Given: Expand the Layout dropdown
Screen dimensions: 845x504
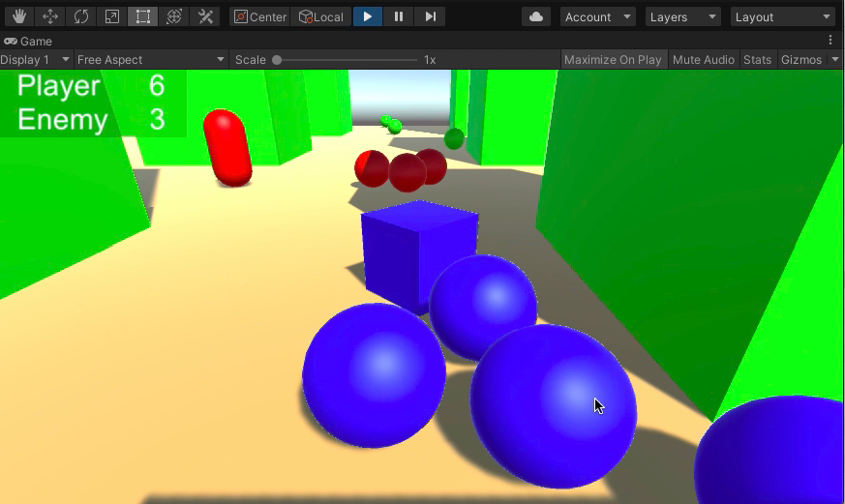Looking at the screenshot, I should [782, 16].
